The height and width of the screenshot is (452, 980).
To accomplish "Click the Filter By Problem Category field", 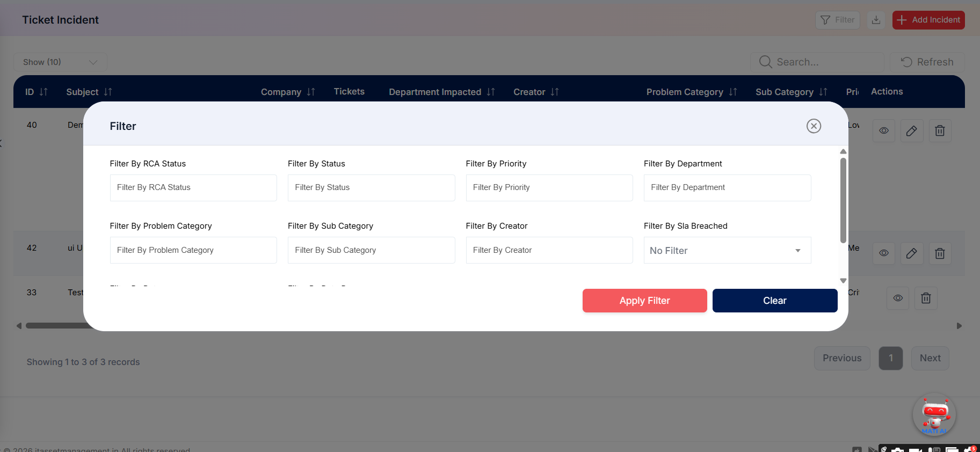I will tap(193, 250).
